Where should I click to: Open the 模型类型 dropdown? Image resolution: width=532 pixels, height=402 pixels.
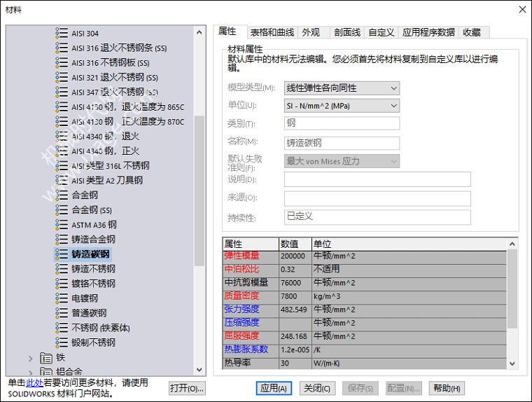(342, 88)
